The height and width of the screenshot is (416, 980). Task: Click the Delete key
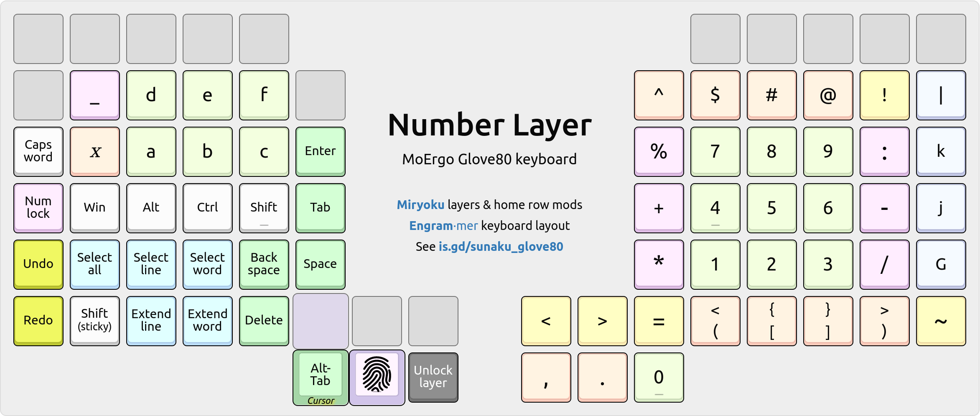point(264,321)
